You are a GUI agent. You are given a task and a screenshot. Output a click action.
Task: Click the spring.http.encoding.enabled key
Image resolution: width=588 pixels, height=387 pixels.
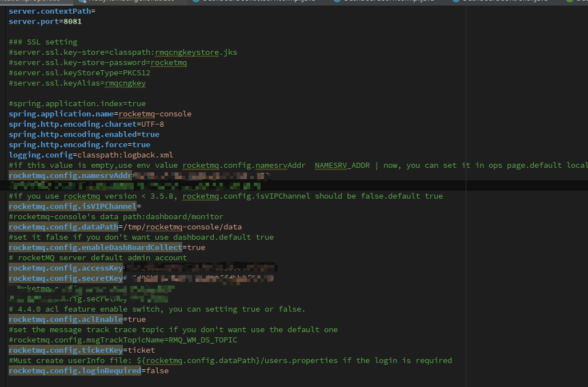(x=73, y=134)
